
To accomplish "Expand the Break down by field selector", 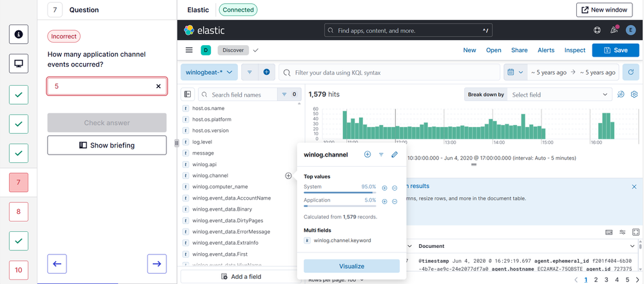I will click(x=558, y=95).
